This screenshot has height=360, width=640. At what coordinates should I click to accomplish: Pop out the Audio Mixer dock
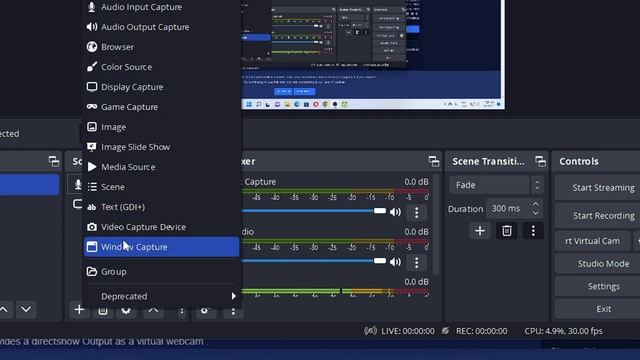434,161
